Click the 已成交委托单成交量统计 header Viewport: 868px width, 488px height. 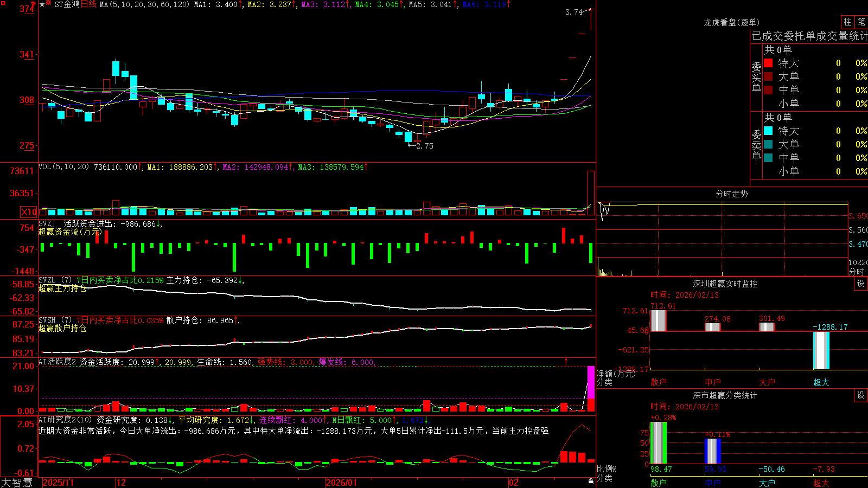[810, 36]
